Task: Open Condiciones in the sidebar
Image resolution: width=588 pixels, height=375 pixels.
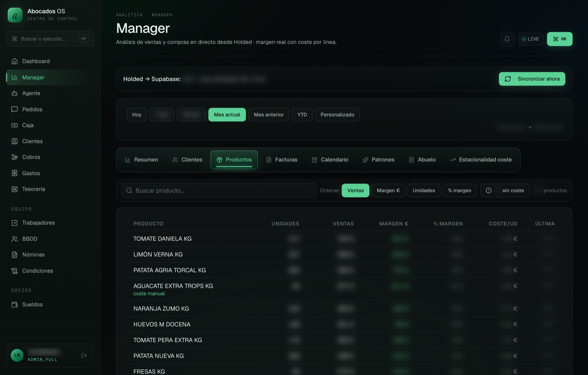Action: [50, 271]
